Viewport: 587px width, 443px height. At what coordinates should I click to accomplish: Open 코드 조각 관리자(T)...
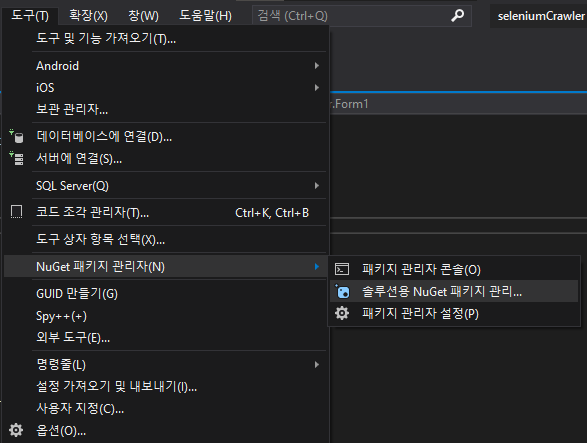[x=166, y=212]
